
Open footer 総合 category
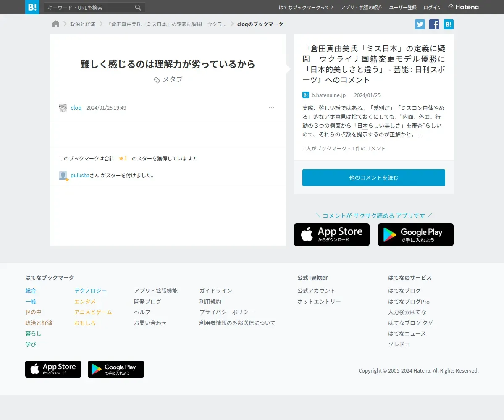(x=31, y=291)
